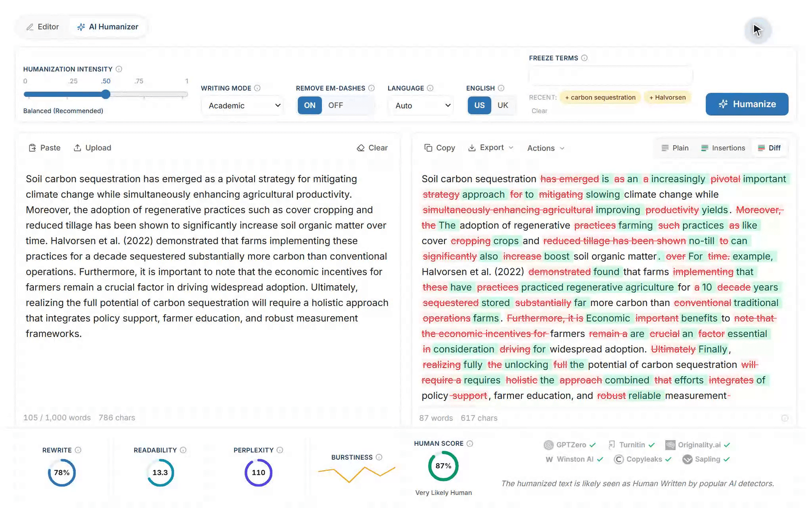
Task: Click the Writing Mode info icon
Action: coord(257,88)
